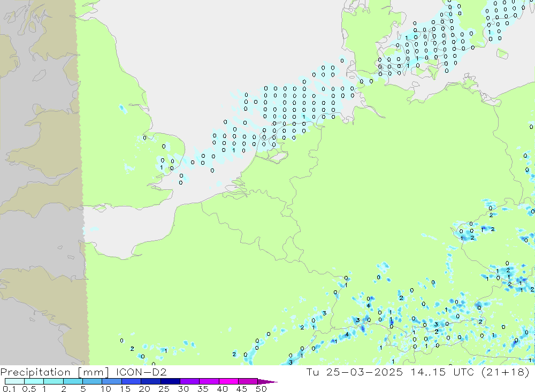Click the 20–25 mm dark blue legend swatch
The image size is (535, 392).
coord(150,381)
